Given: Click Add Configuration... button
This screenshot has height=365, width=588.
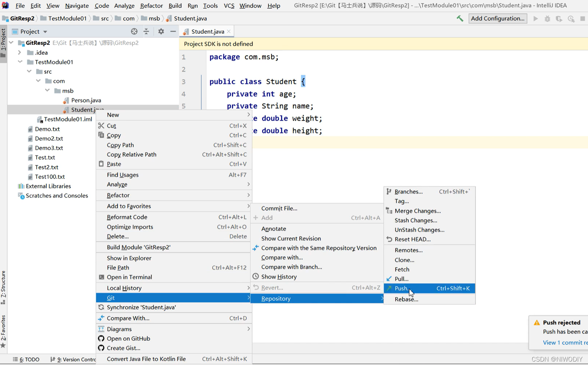Looking at the screenshot, I should coord(498,19).
